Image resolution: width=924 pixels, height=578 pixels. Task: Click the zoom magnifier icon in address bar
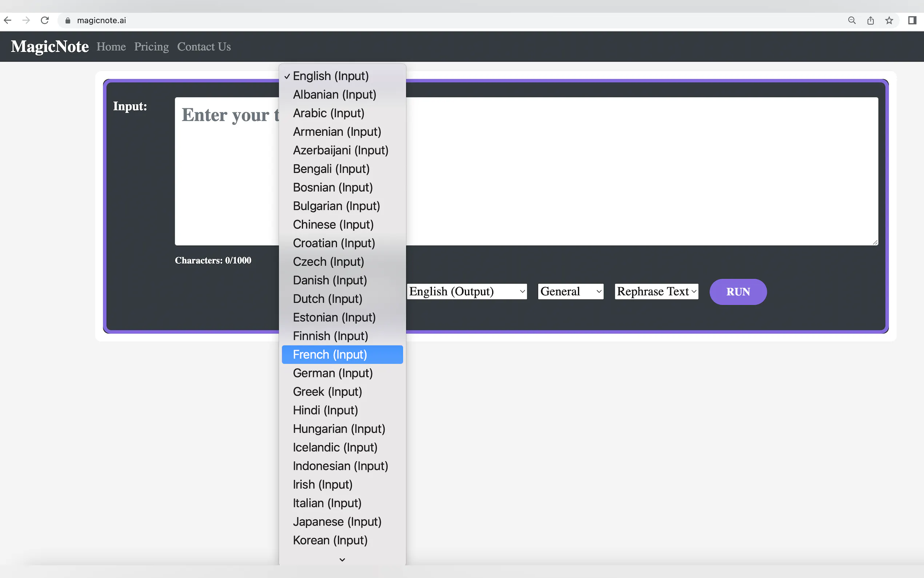[x=851, y=20]
